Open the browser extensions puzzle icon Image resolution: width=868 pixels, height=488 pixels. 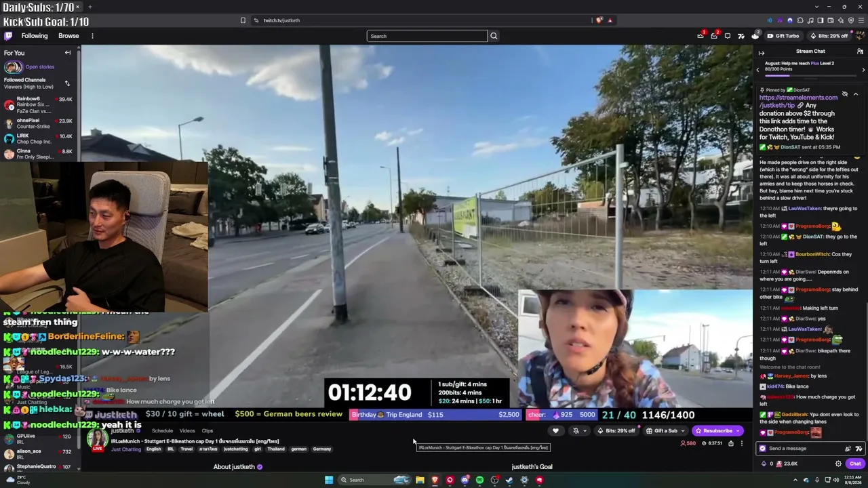point(800,20)
